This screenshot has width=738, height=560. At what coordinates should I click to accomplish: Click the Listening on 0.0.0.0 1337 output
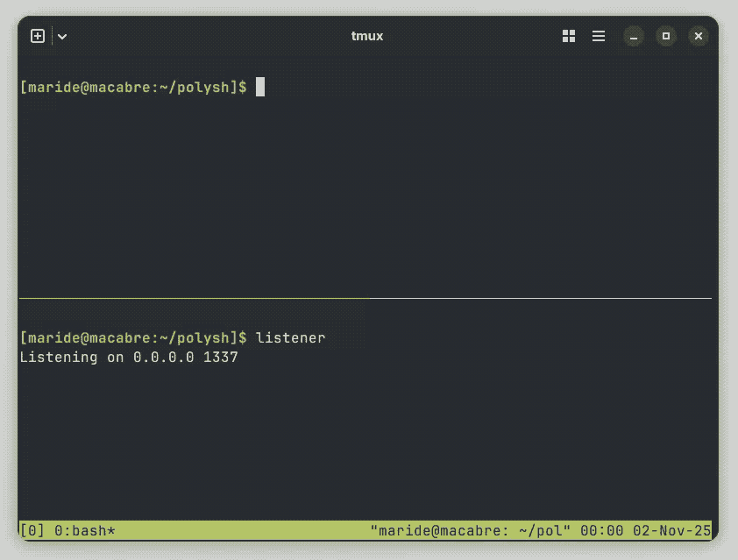point(129,358)
